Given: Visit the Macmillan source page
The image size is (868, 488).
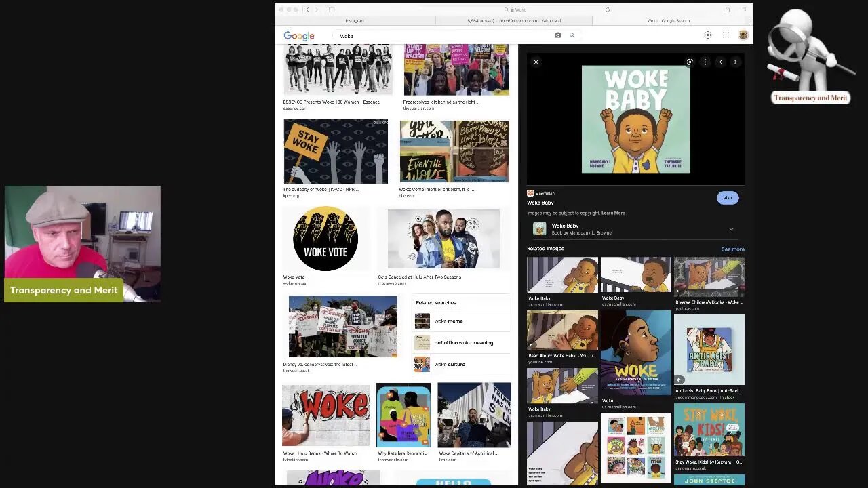Looking at the screenshot, I should (x=728, y=198).
